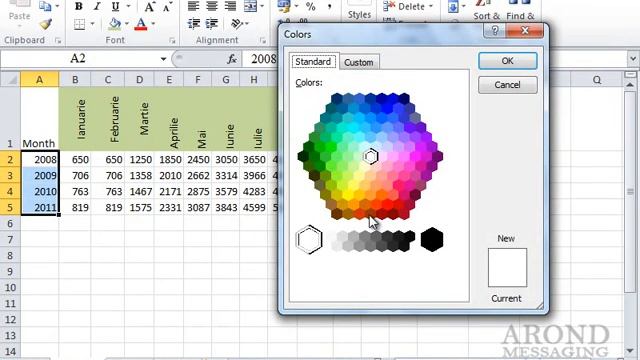Image resolution: width=640 pixels, height=360 pixels.
Task: Click the Select All corner of the worksheet
Action: 10,79
